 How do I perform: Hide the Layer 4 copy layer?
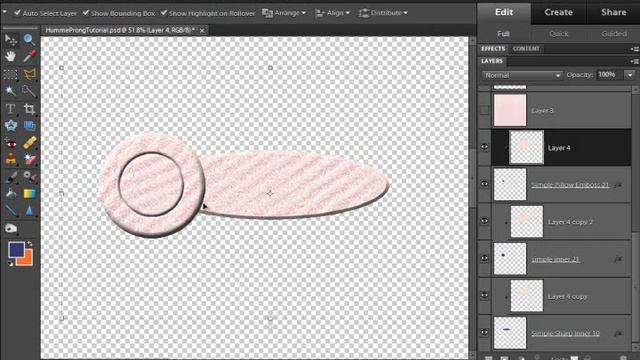(484, 296)
